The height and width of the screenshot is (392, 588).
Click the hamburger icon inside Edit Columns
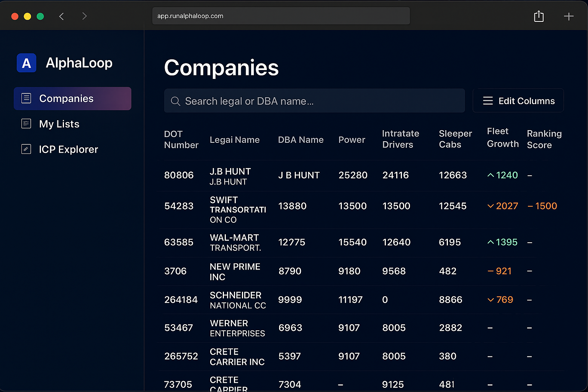(488, 100)
